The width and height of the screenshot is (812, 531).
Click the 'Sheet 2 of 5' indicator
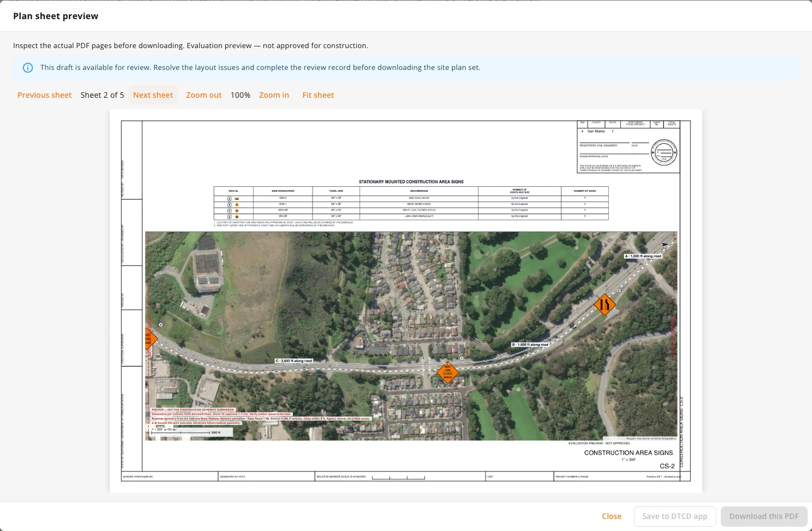click(102, 95)
